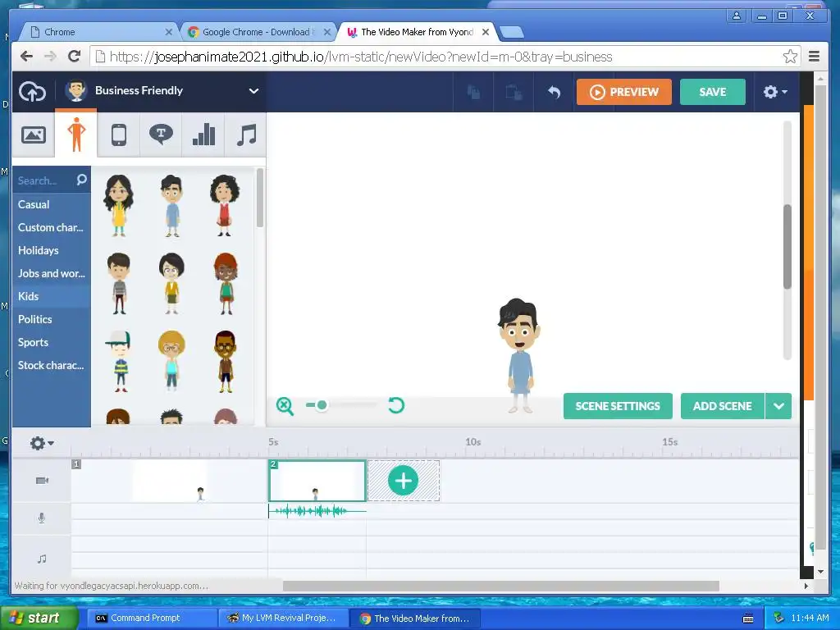840x630 pixels.
Task: Open My LVM Revival Project taskbar item
Action: pos(284,619)
